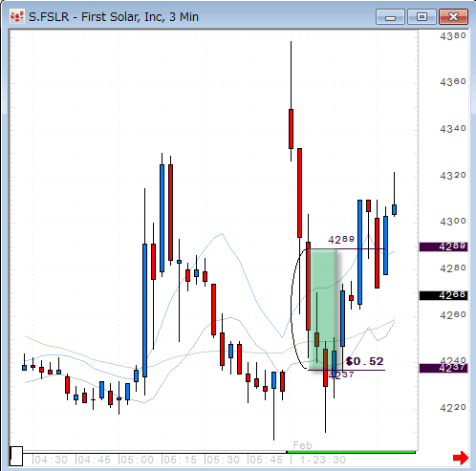Click the 4220 price axis label
The image size is (476, 471).
click(453, 407)
